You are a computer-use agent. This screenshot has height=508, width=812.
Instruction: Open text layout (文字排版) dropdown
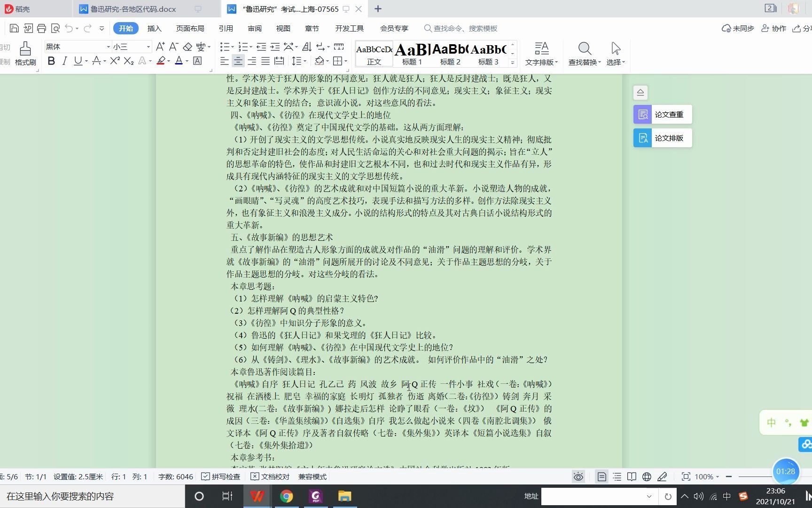click(x=541, y=54)
